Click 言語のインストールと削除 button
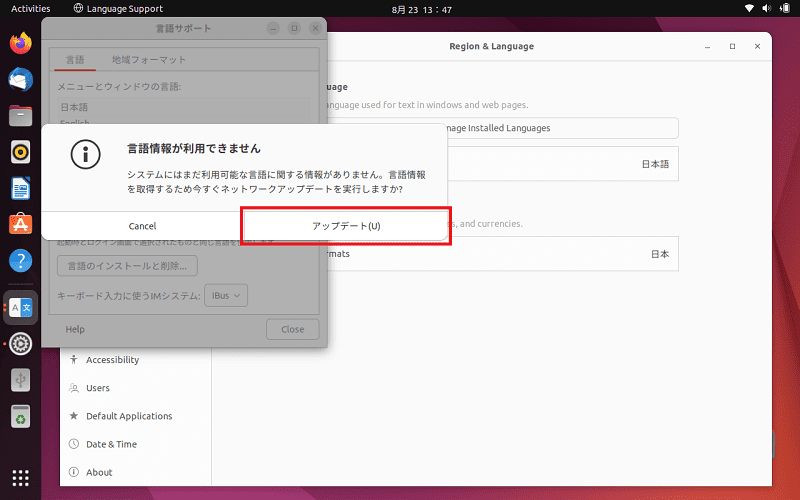This screenshot has width=800, height=500. (x=127, y=266)
